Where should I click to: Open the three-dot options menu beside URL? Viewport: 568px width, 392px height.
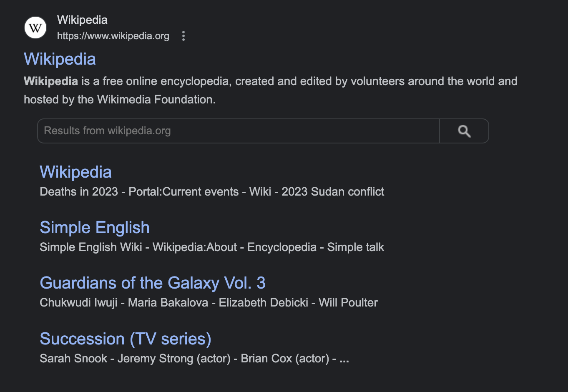[x=183, y=36]
